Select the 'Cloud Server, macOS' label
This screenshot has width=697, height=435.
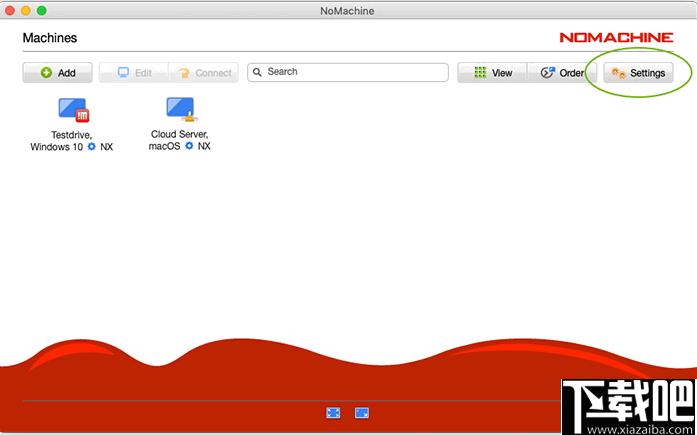180,140
